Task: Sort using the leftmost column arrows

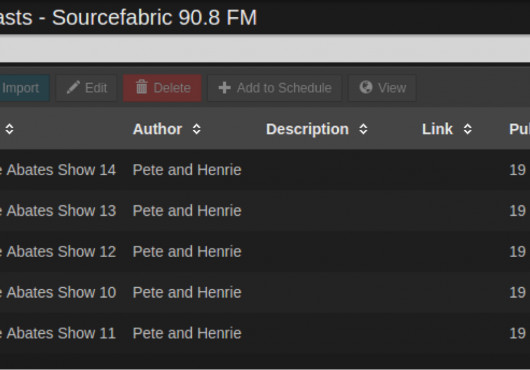Action: [9, 129]
